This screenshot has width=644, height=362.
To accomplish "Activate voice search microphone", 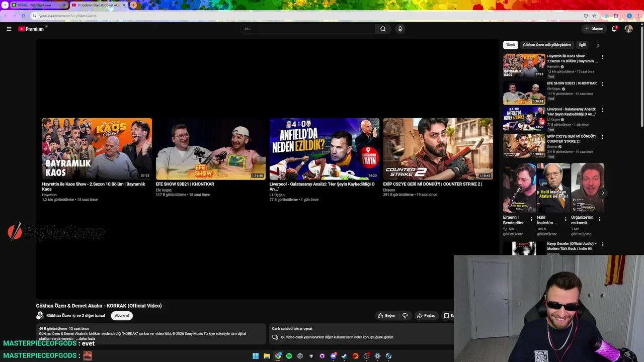I will tap(400, 29).
